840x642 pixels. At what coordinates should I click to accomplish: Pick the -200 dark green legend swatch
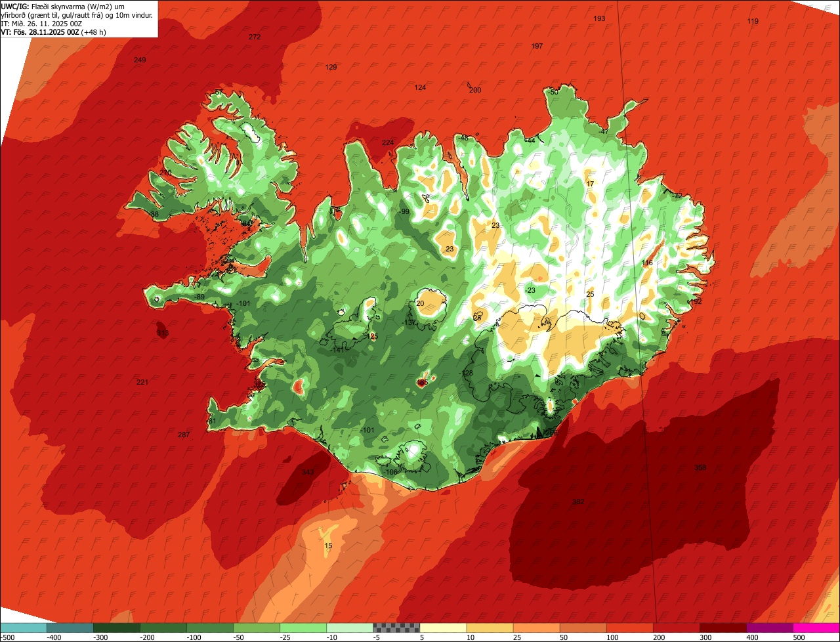(163, 628)
